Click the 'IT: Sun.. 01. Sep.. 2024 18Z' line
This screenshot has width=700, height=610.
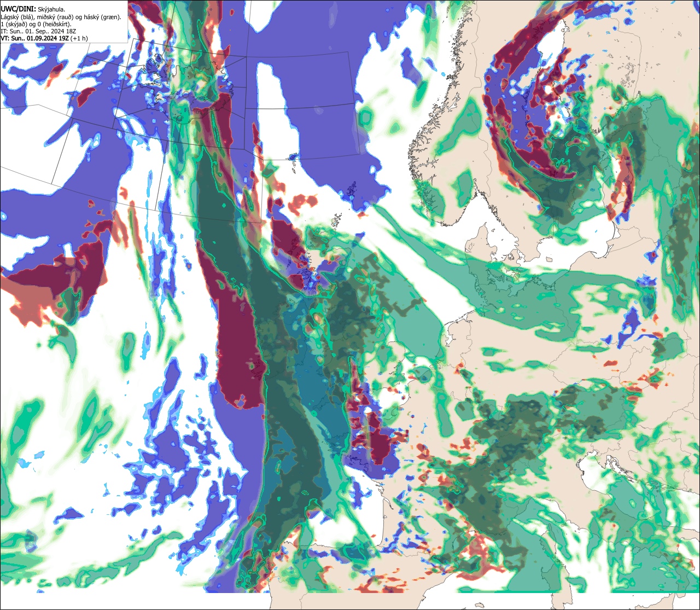pos(39,31)
